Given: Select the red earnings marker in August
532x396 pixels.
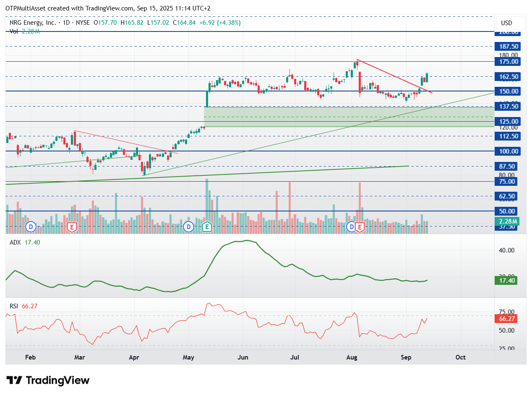Looking at the screenshot, I should point(360,227).
